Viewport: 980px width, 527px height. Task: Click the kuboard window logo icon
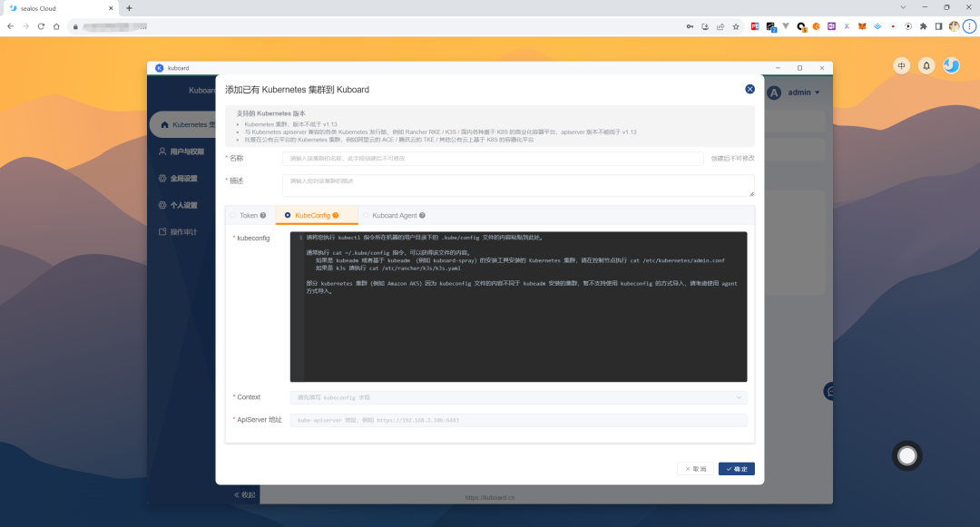[160, 68]
